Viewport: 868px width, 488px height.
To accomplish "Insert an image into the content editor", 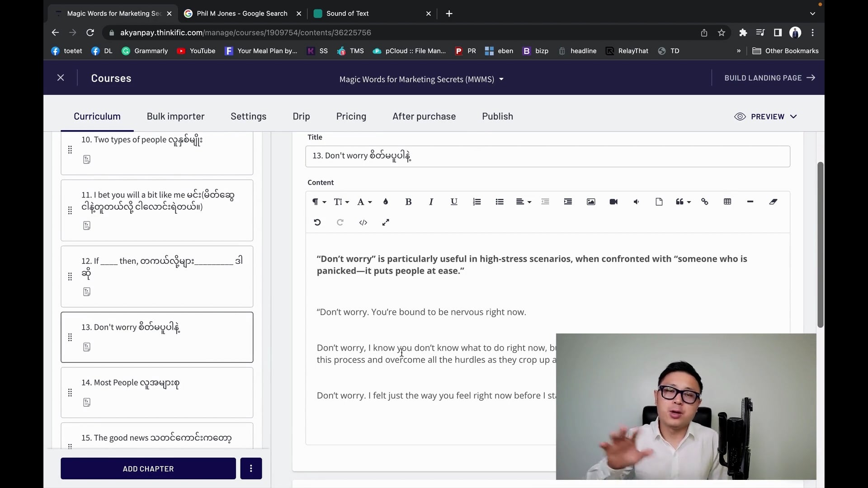I will pos(590,202).
